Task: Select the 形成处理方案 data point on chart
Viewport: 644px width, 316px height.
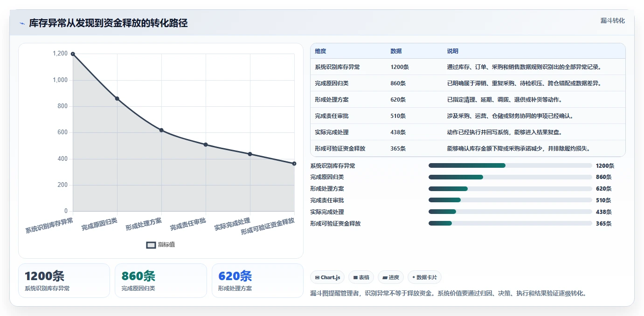Action: pyautogui.click(x=161, y=130)
